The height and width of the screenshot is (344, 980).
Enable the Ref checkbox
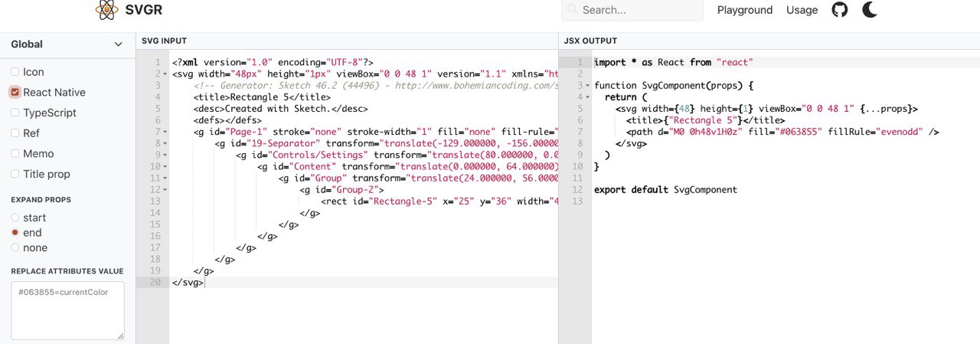click(x=15, y=133)
